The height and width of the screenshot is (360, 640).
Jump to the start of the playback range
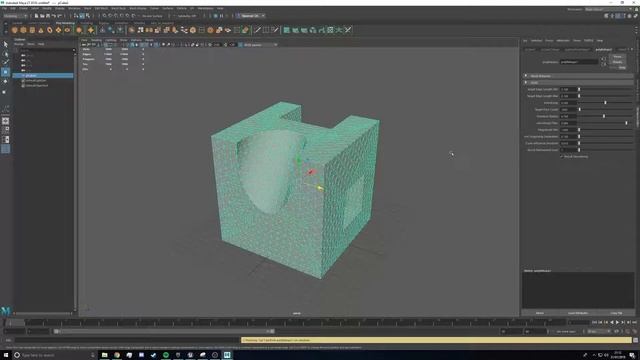[594, 322]
